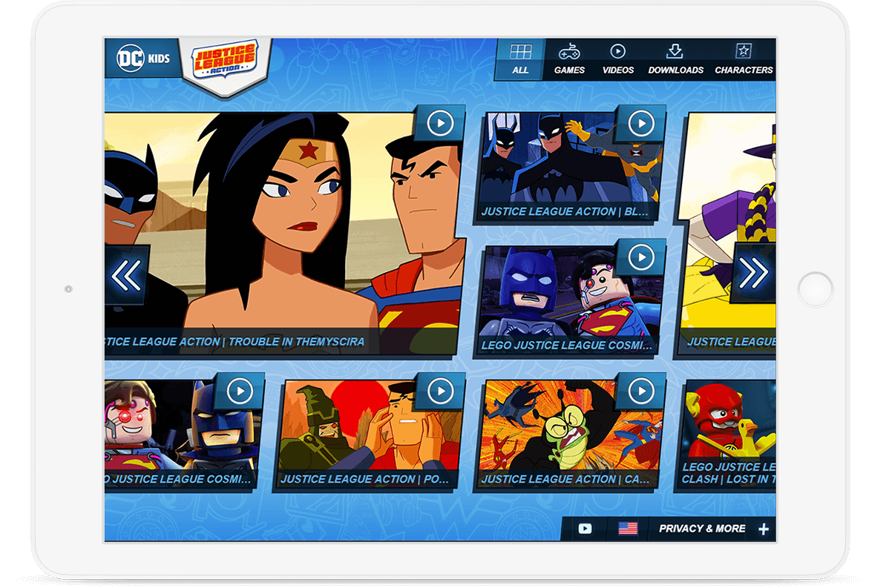Switch to the Videos tab
Viewport: 869px width, 588px height.
617,59
